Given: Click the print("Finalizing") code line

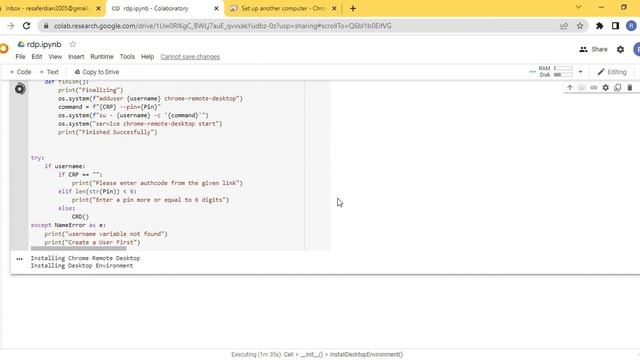Looking at the screenshot, I should [x=90, y=90].
